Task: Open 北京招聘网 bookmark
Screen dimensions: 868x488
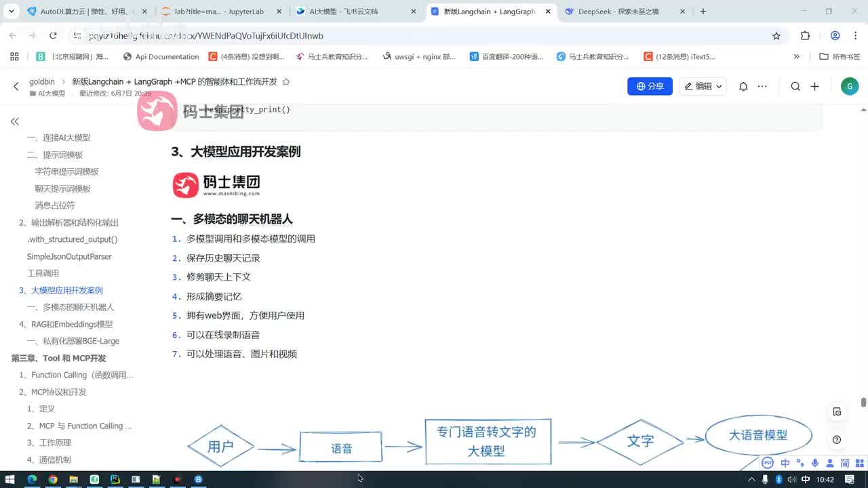Action: pyautogui.click(x=72, y=57)
